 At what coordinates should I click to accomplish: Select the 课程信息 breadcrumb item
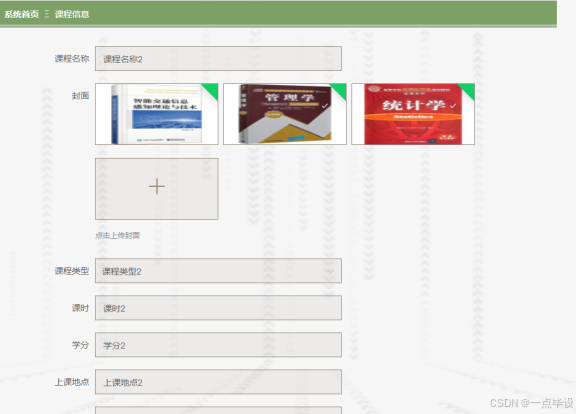(72, 14)
